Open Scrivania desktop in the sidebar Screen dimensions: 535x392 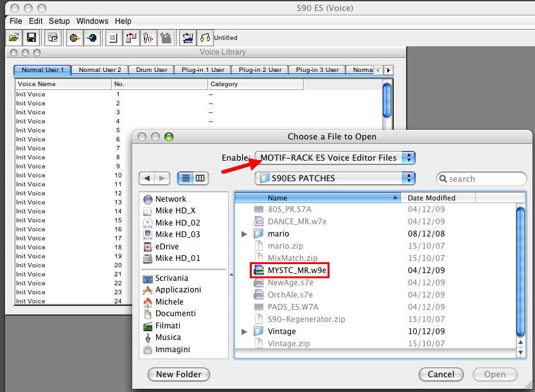tap(166, 278)
